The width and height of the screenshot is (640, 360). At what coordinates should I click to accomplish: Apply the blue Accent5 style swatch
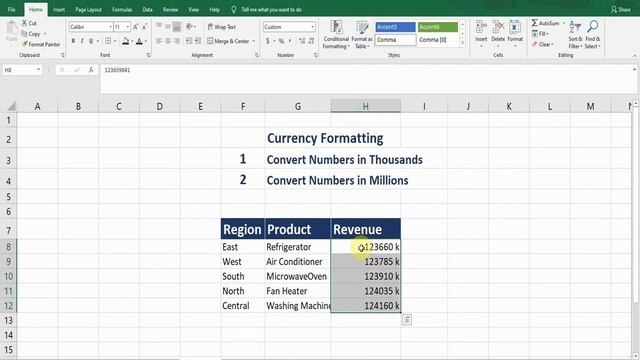click(395, 27)
